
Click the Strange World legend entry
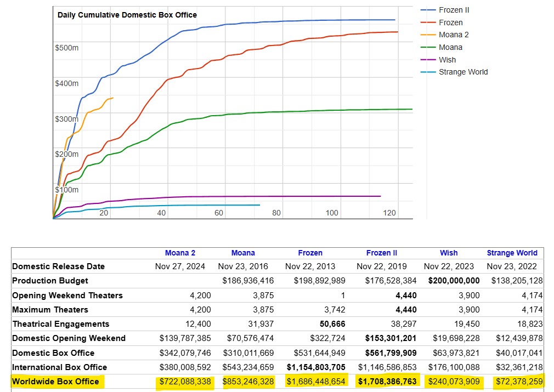(463, 72)
